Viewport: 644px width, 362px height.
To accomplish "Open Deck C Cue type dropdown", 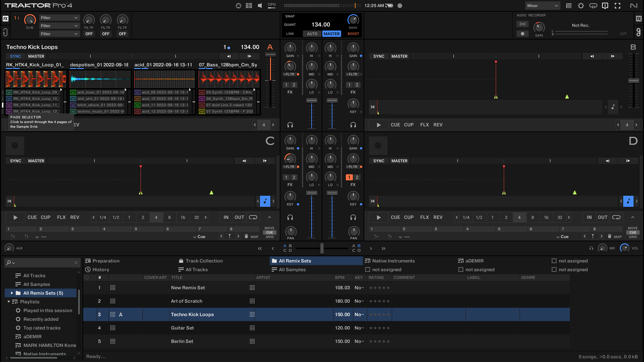I will click(199, 237).
